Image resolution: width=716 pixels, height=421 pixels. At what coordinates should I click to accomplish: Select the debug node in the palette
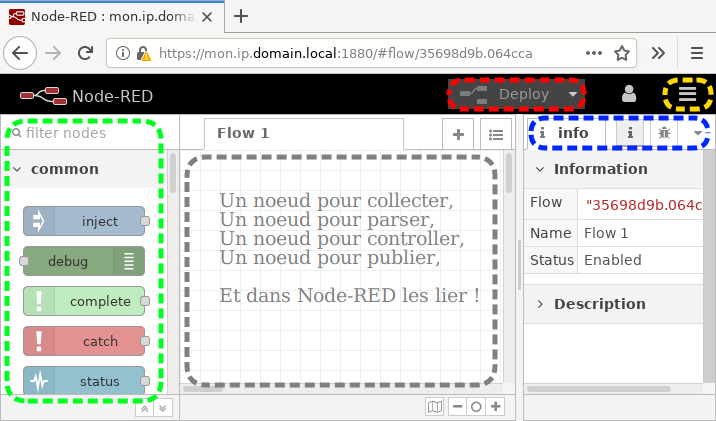(x=84, y=261)
